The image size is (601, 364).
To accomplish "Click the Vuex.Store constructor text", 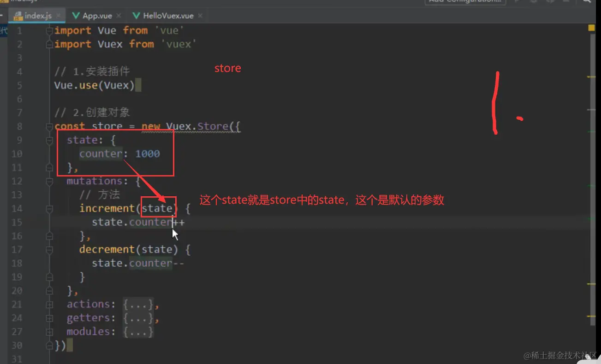I will pos(197,127).
